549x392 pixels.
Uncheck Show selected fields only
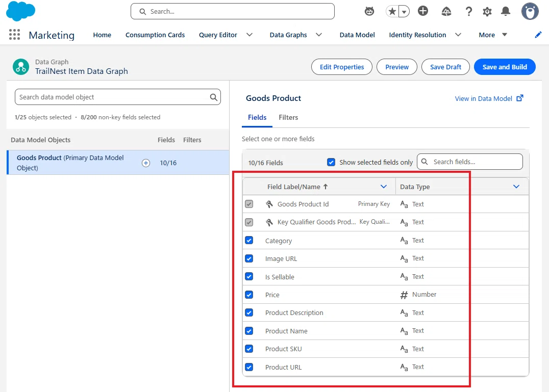pyautogui.click(x=331, y=162)
